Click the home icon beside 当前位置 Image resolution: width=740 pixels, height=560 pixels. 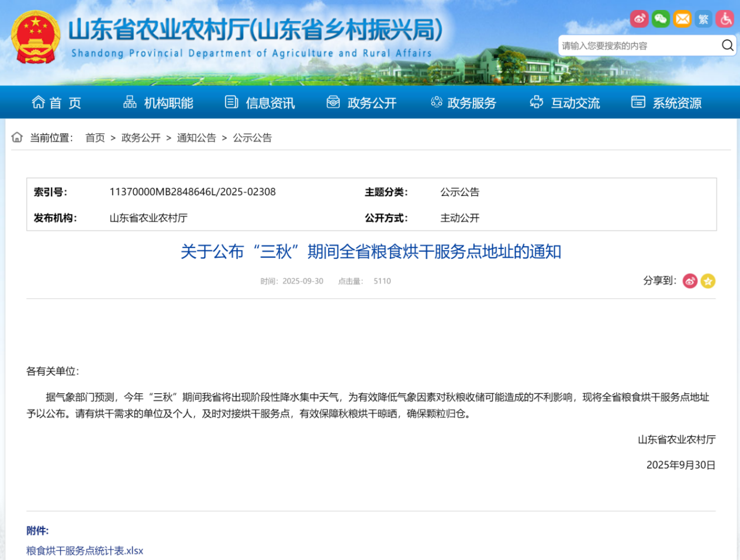point(16,137)
